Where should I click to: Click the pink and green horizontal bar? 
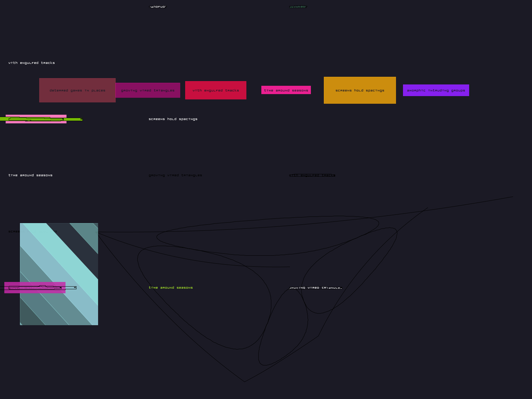click(x=36, y=119)
